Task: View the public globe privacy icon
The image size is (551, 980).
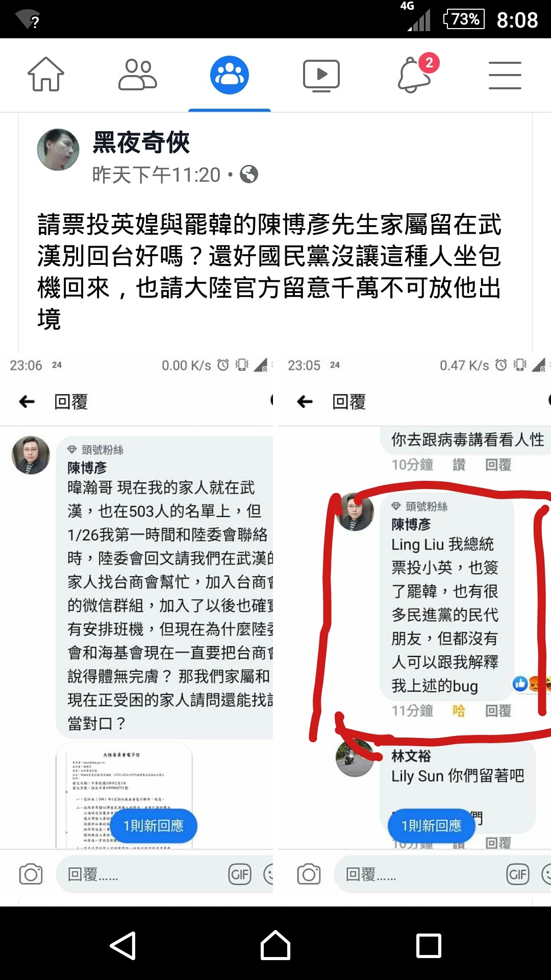Action: (x=249, y=175)
